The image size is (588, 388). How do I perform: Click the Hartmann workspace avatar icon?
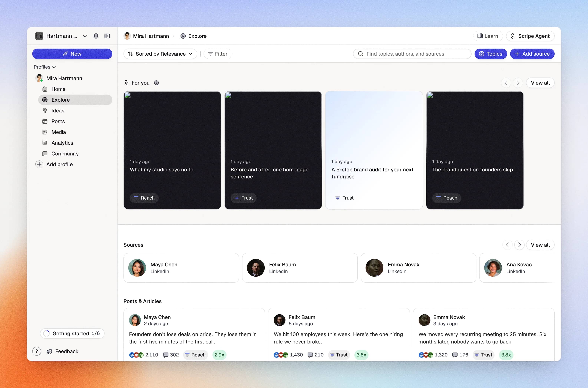point(39,36)
